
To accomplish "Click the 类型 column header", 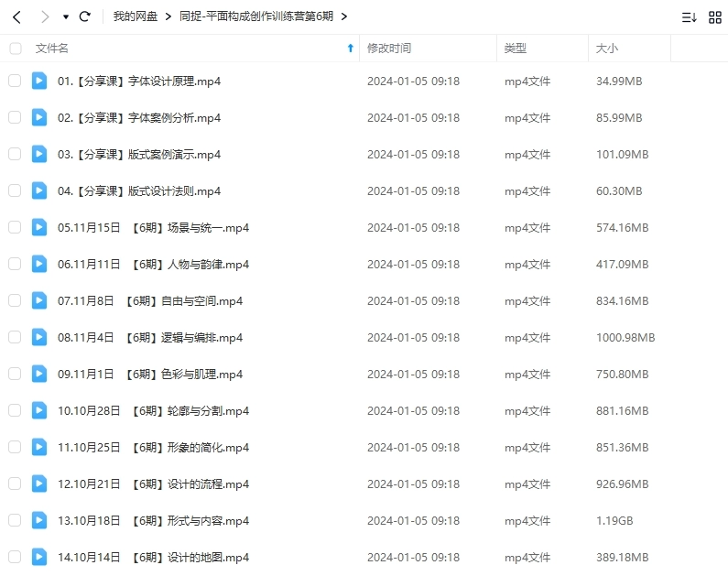I will [516, 49].
